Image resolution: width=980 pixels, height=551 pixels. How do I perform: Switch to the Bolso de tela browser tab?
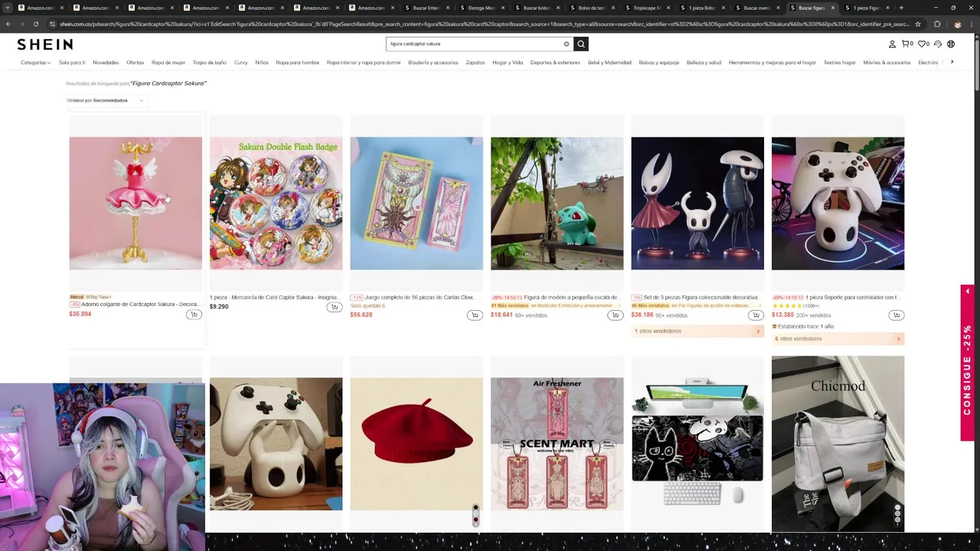click(592, 8)
